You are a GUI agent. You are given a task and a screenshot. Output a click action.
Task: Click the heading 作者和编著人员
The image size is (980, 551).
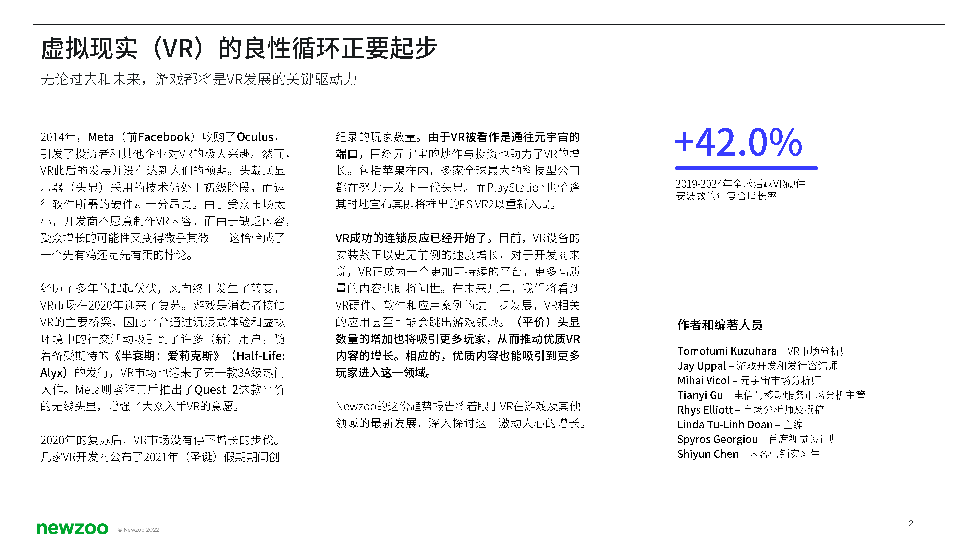(720, 325)
